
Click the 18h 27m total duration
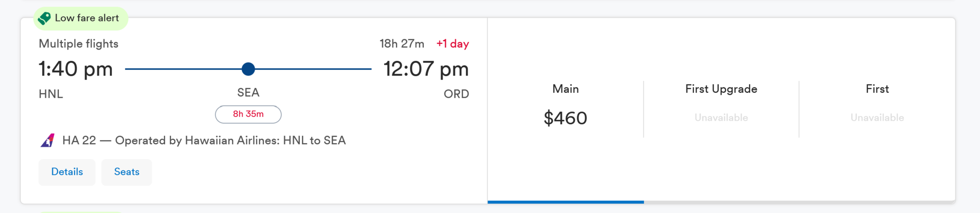tap(402, 44)
